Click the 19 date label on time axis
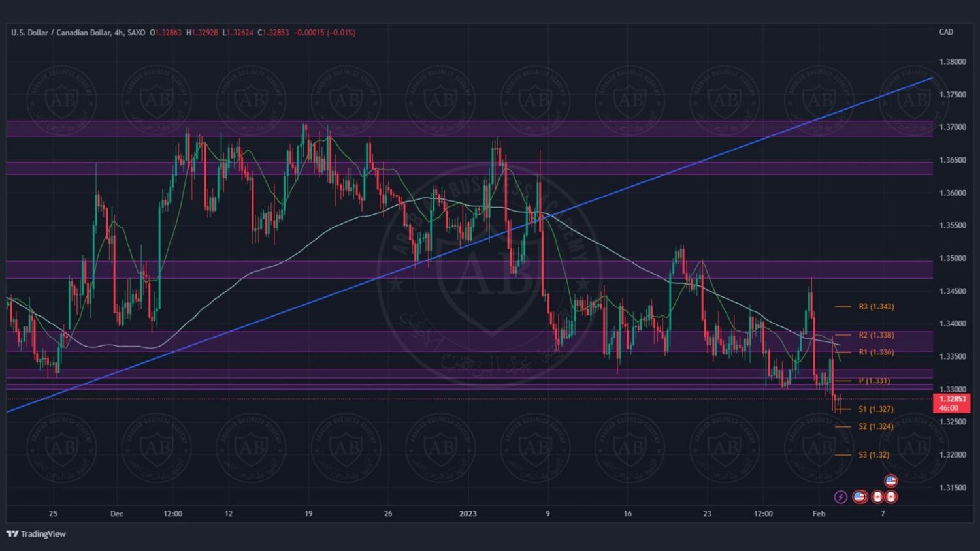Screen dimensions: 980x551 pos(308,514)
